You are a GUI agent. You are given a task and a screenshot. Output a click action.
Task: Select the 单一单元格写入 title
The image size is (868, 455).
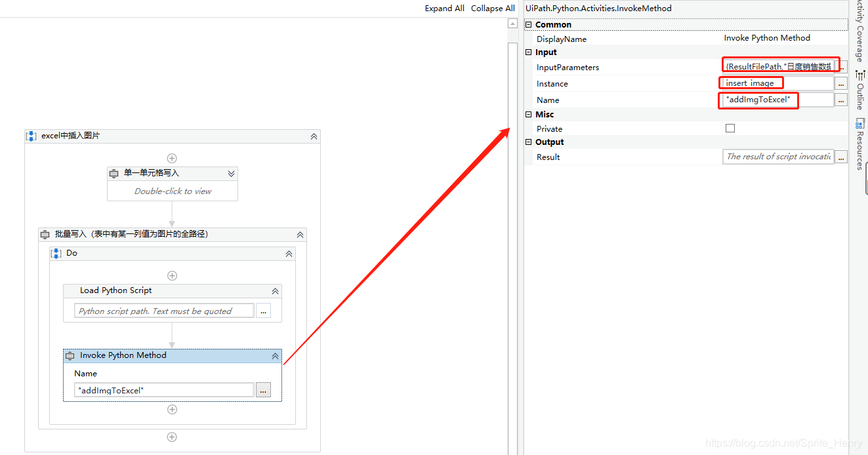tap(152, 174)
